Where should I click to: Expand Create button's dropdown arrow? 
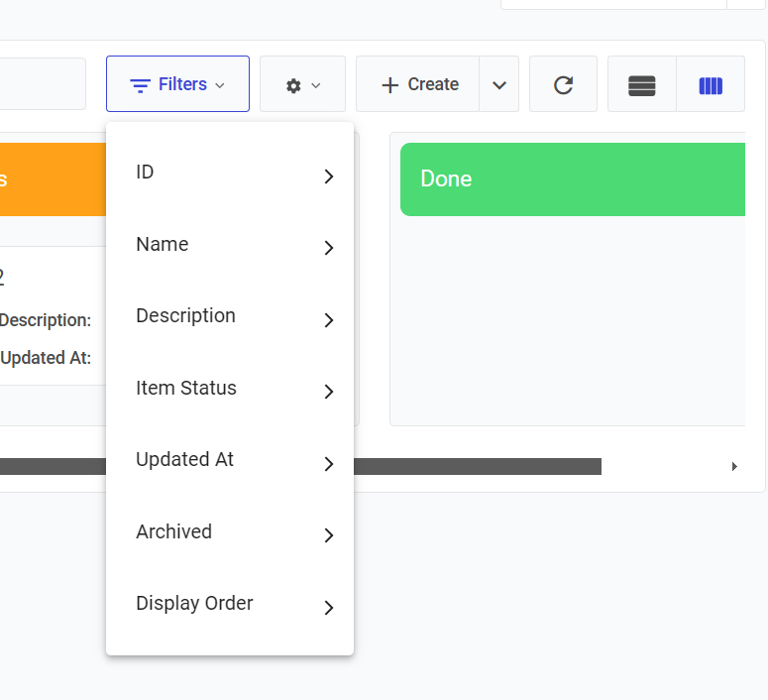point(499,85)
